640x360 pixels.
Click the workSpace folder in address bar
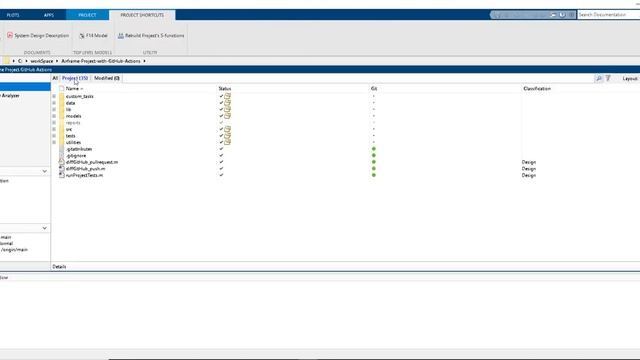tap(42, 61)
